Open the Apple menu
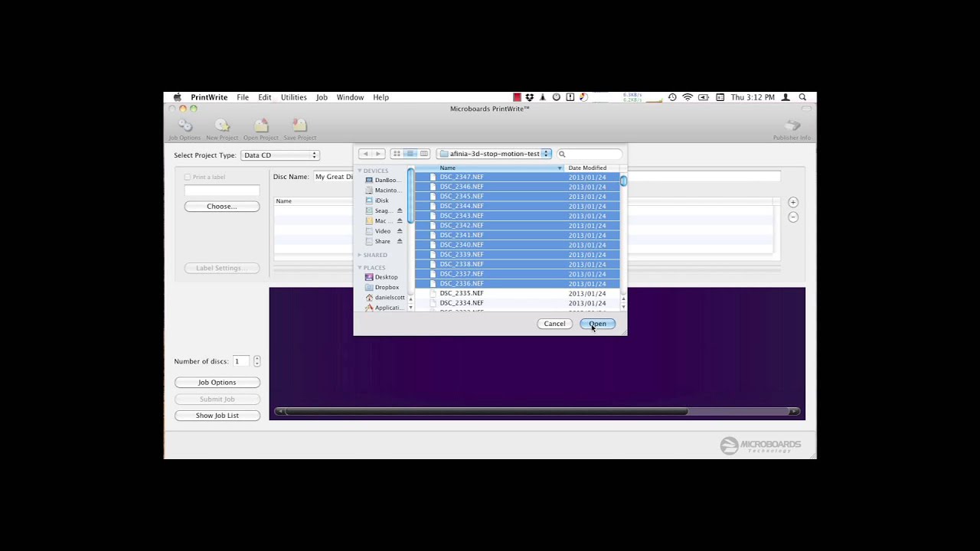The height and width of the screenshot is (551, 980). (x=178, y=97)
